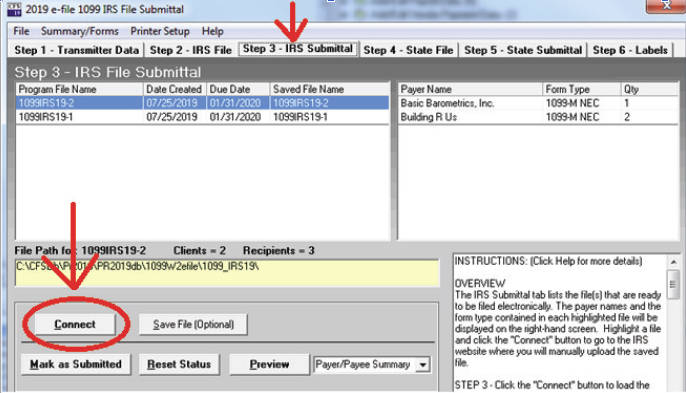
Task: Click Save File (Optional) button
Action: point(193,324)
